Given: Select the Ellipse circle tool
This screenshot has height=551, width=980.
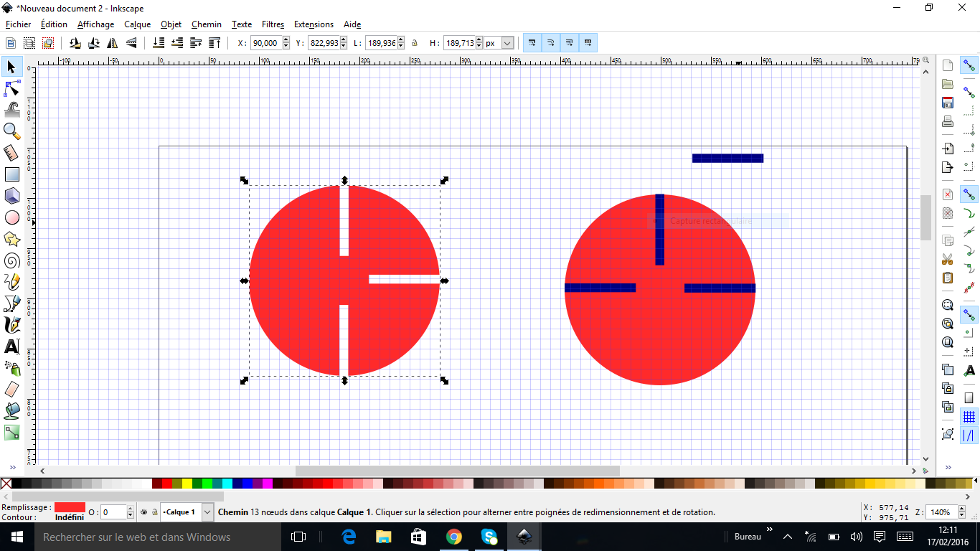Looking at the screenshot, I should tap(11, 217).
